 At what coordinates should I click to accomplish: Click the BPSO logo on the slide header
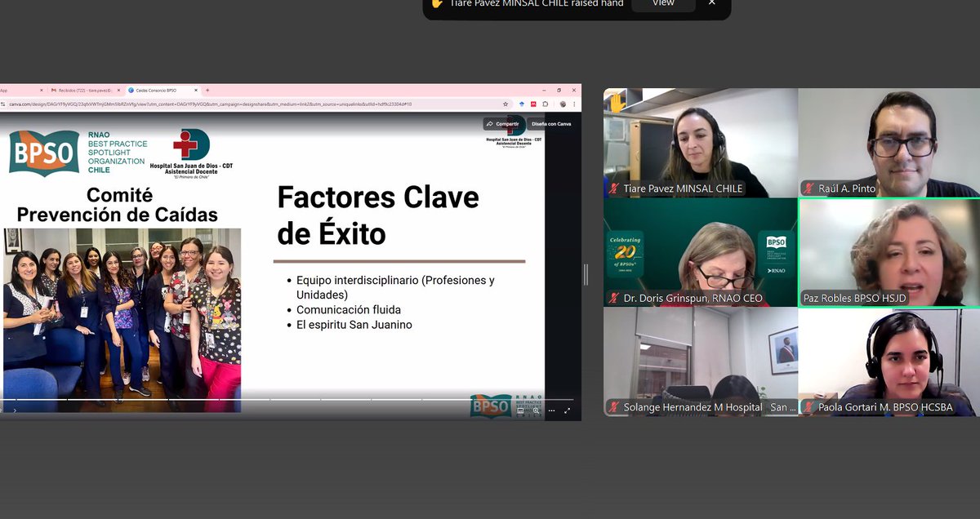[x=45, y=153]
